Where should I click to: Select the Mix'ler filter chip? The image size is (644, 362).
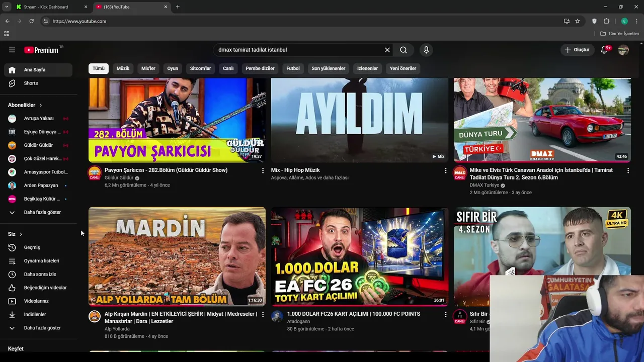pos(148,68)
